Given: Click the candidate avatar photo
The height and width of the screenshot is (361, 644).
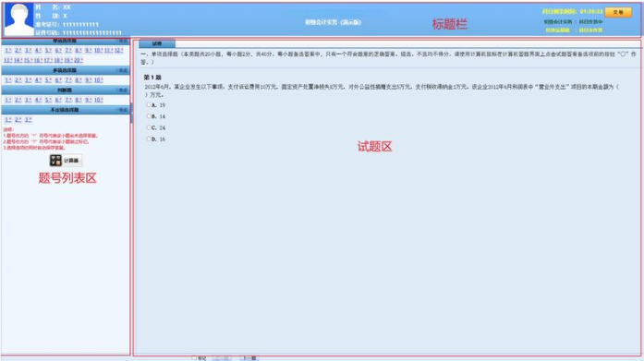Looking at the screenshot, I should 18,19.
